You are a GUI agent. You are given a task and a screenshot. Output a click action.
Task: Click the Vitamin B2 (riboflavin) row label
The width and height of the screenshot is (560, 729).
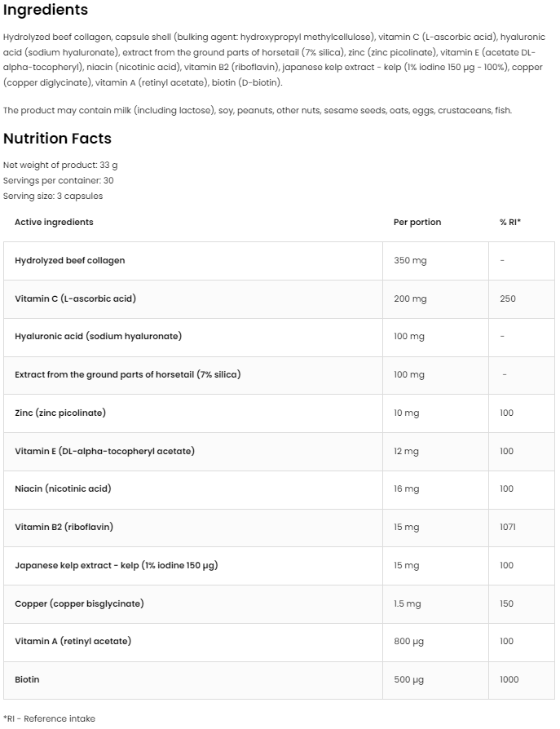(x=64, y=527)
